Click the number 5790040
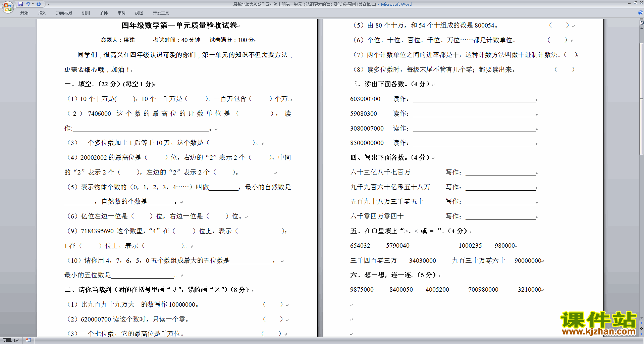The image size is (644, 344). click(x=398, y=246)
